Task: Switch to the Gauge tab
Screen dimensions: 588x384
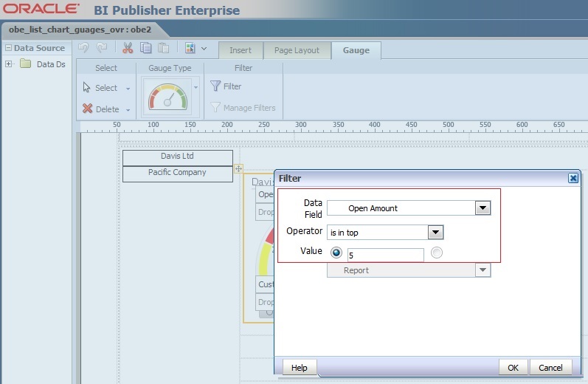Action: (x=356, y=50)
